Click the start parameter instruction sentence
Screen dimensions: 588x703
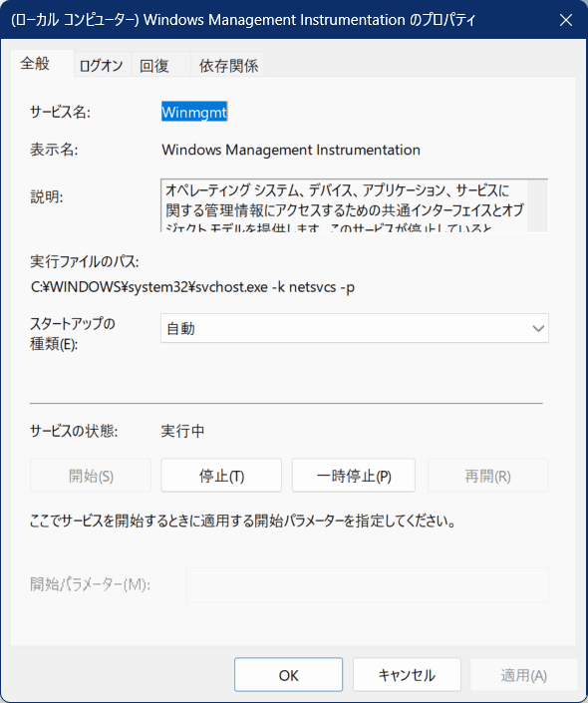pyautogui.click(x=243, y=521)
